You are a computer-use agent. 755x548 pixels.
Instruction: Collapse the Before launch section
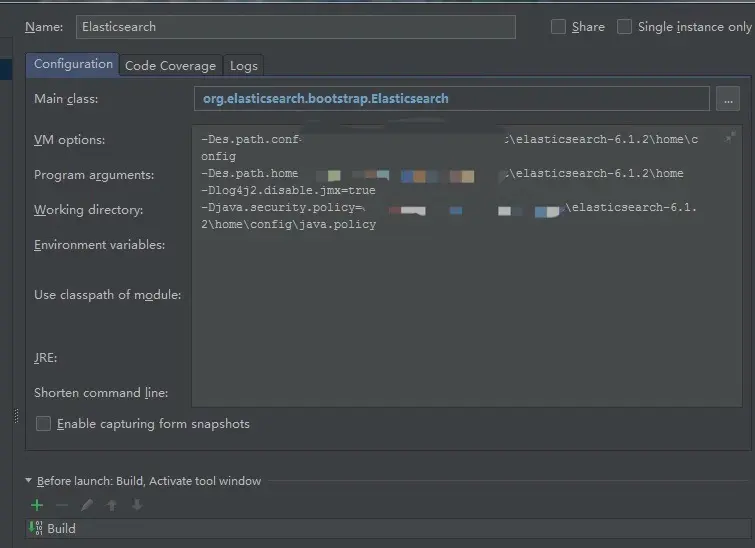(x=28, y=481)
